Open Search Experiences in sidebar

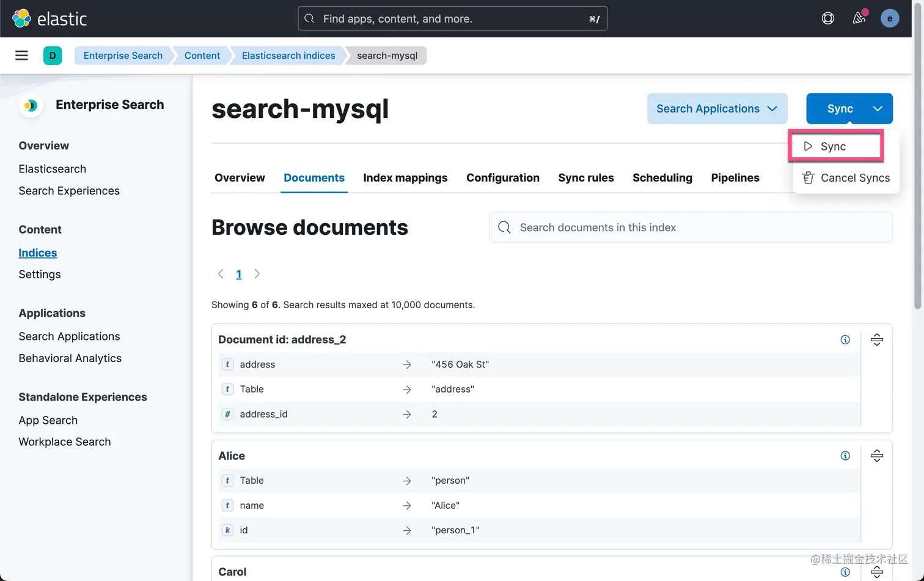(69, 191)
